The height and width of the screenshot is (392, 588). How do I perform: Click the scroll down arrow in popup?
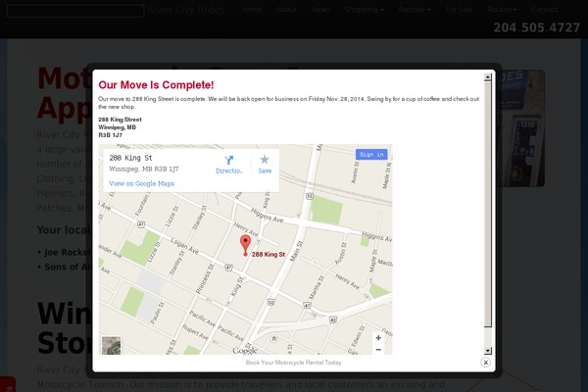point(488,350)
